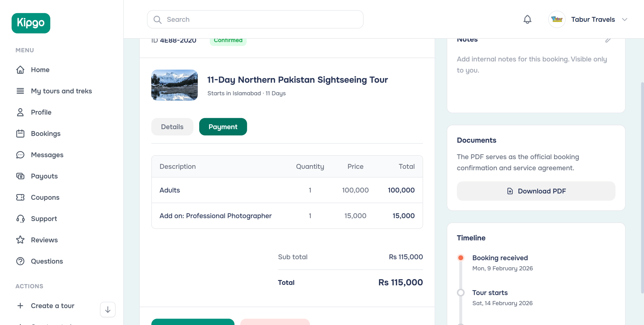Click the Questions help icon

[x=20, y=261]
